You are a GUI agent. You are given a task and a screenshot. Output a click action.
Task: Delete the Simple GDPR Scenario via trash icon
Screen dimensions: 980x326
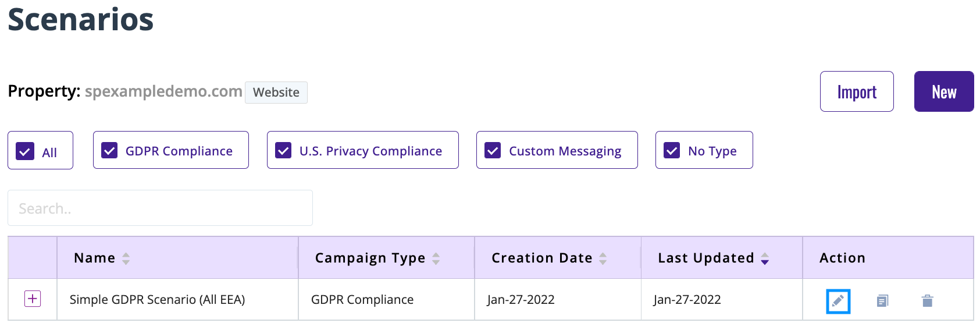(927, 301)
